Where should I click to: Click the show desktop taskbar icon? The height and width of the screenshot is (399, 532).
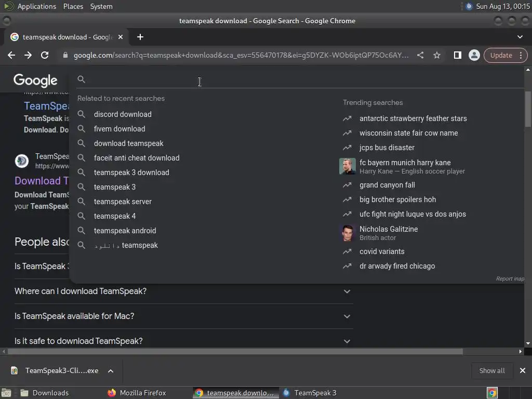point(6,393)
